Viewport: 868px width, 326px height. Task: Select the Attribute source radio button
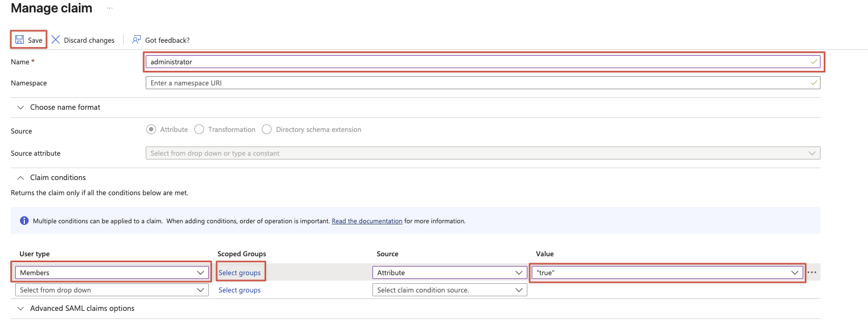pyautogui.click(x=152, y=129)
